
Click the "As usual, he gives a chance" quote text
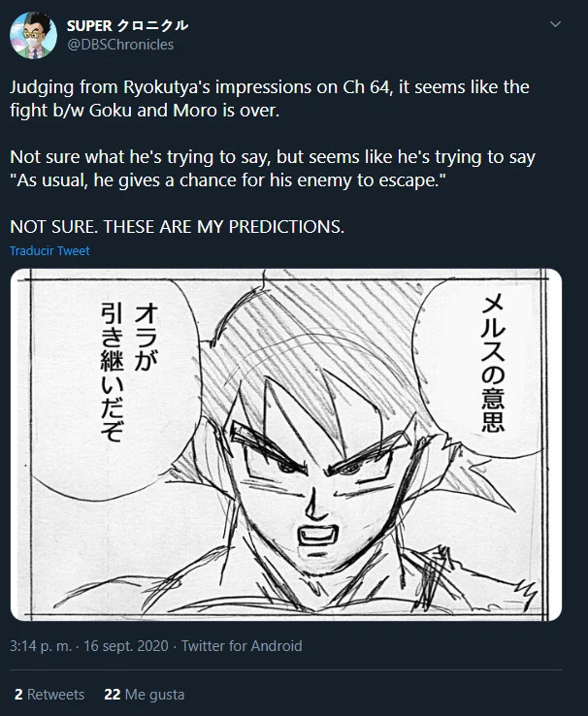click(228, 180)
